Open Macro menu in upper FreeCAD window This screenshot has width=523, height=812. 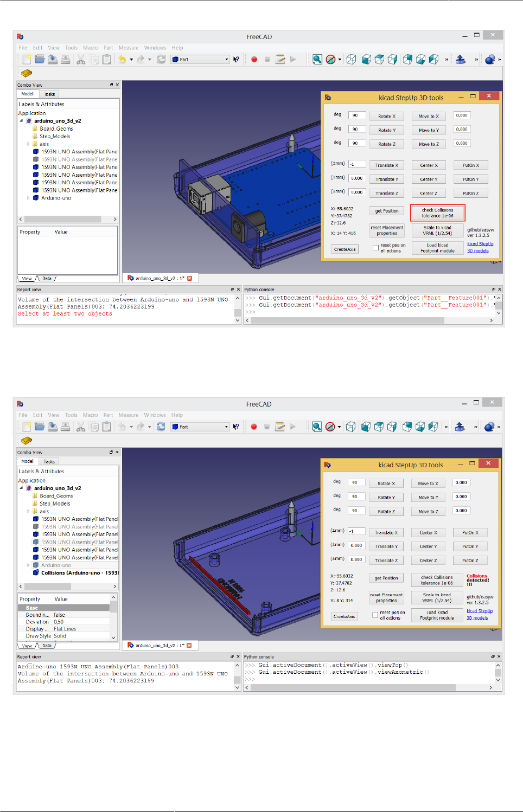(91, 48)
